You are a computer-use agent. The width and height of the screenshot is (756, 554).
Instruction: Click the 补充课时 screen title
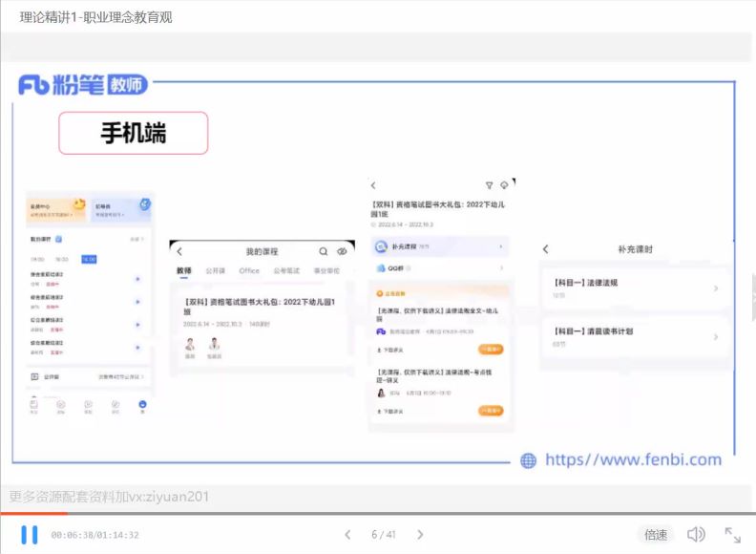[x=636, y=249]
